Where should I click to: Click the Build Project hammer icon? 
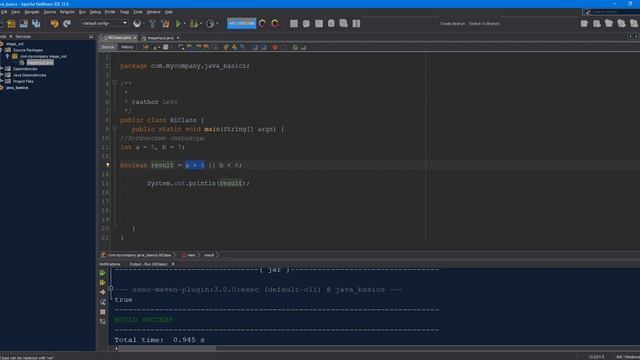click(152, 24)
